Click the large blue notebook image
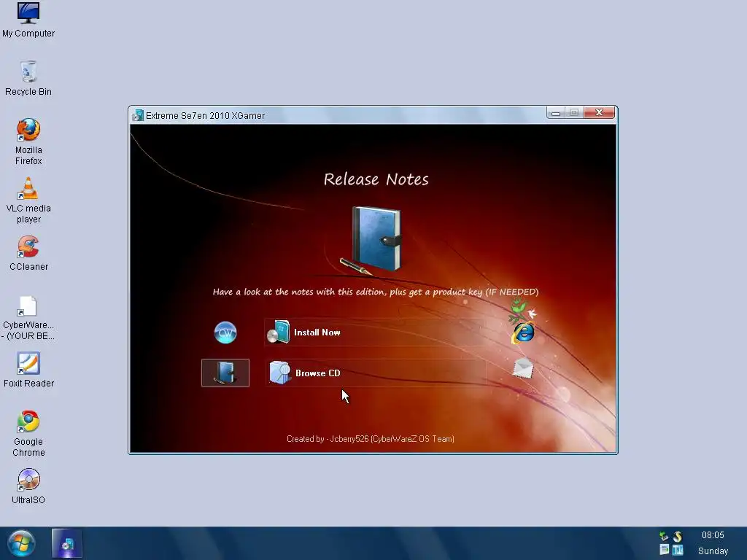Screen dimensions: 747x560 click(x=371, y=241)
